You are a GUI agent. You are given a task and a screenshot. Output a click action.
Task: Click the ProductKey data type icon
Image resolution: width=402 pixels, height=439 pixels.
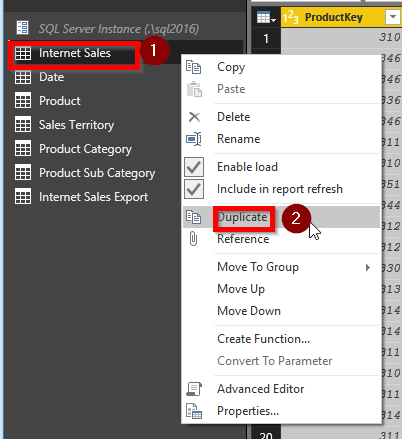click(291, 17)
